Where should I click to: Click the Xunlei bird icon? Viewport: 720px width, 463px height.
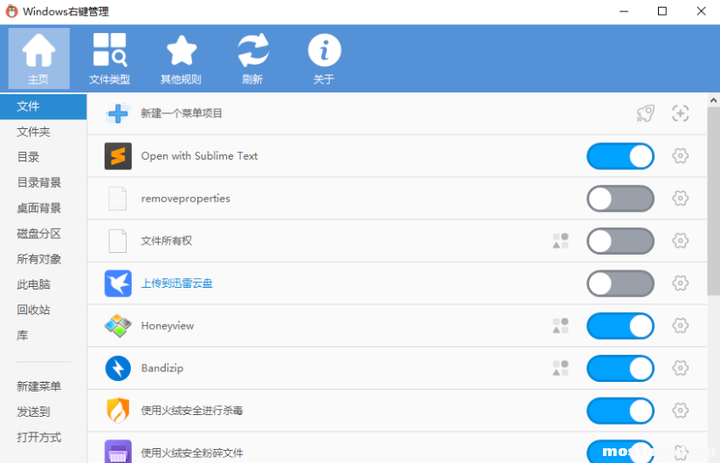click(x=118, y=283)
